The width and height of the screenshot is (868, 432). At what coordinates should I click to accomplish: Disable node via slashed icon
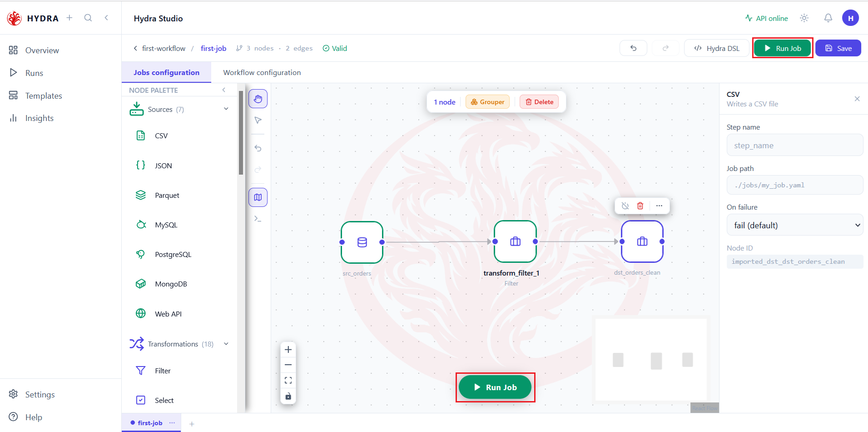coord(625,206)
